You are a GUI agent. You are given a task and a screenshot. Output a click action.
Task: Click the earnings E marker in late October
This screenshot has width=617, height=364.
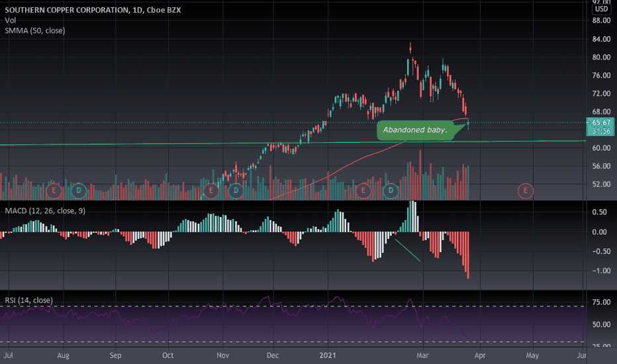pyautogui.click(x=211, y=191)
